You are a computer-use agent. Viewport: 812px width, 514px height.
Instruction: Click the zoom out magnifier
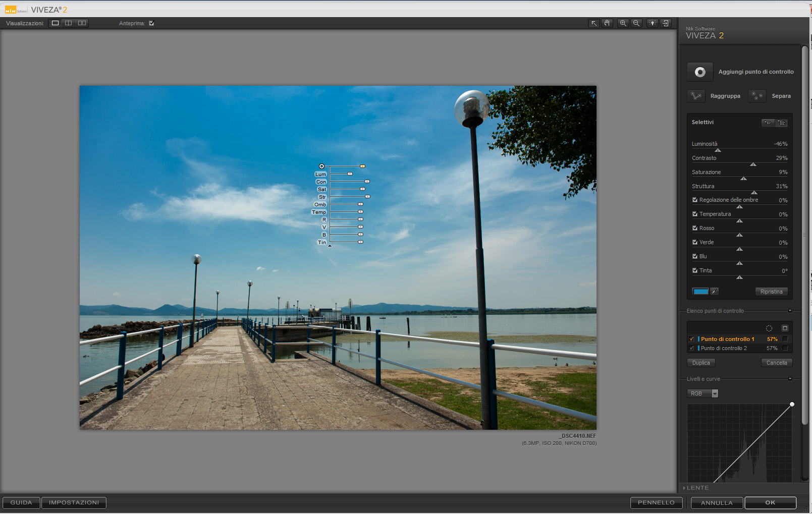point(636,23)
